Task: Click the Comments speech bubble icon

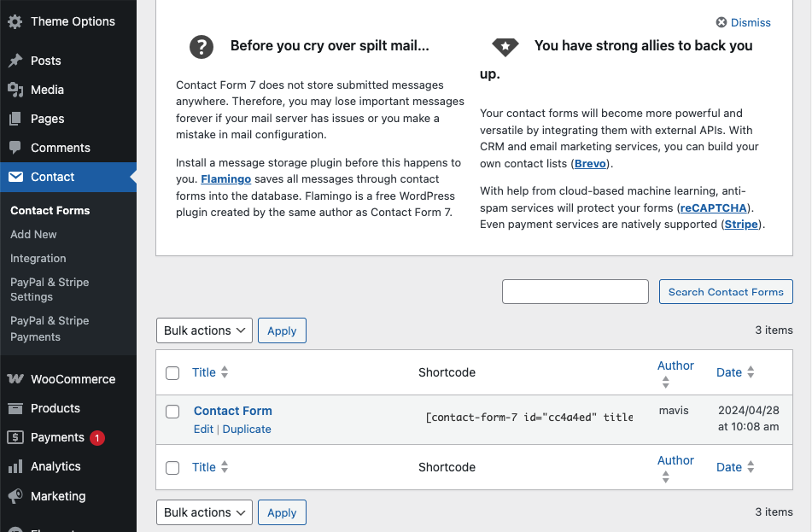Action: (x=15, y=148)
